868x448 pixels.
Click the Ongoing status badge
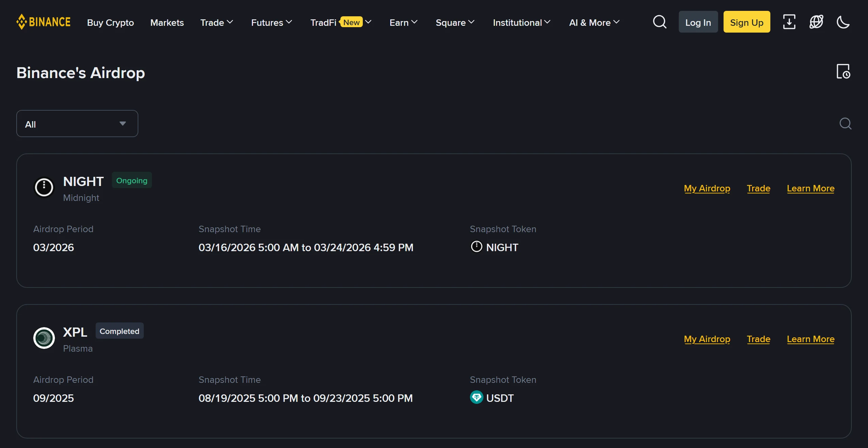132,180
